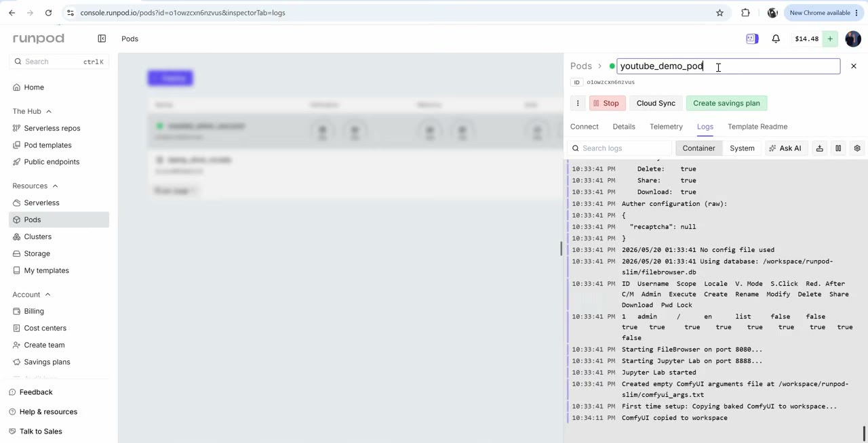Click the Cloud Sync button
868x443 pixels.
tap(656, 103)
